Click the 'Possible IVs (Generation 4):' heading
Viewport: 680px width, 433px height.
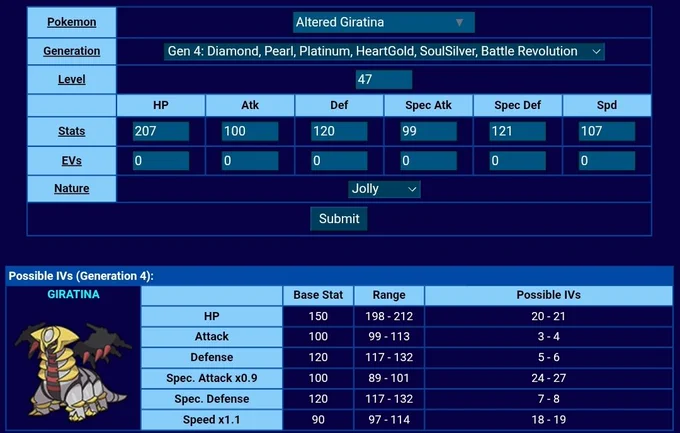point(81,276)
